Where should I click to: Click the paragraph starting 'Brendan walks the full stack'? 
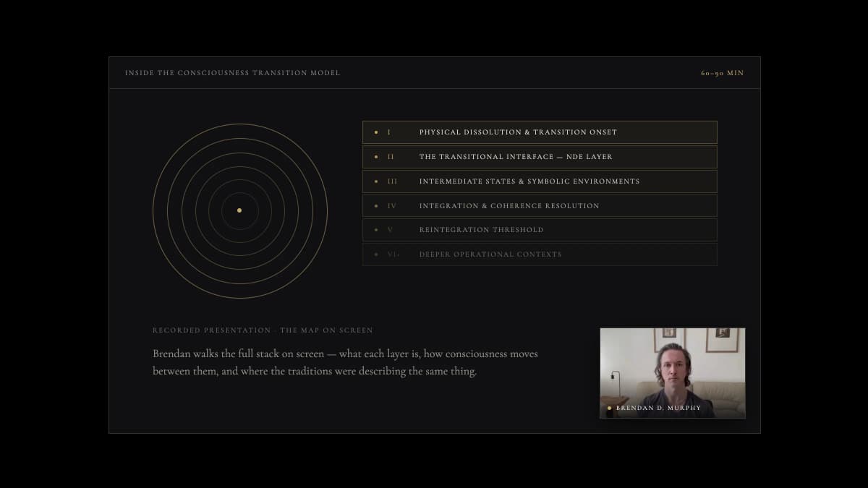click(346, 363)
